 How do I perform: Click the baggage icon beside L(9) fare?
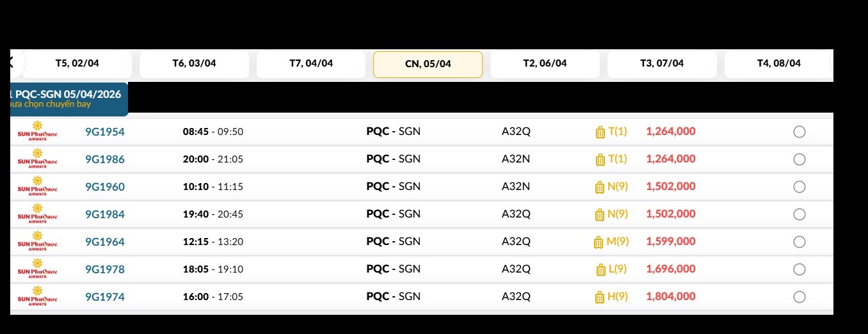(600, 270)
